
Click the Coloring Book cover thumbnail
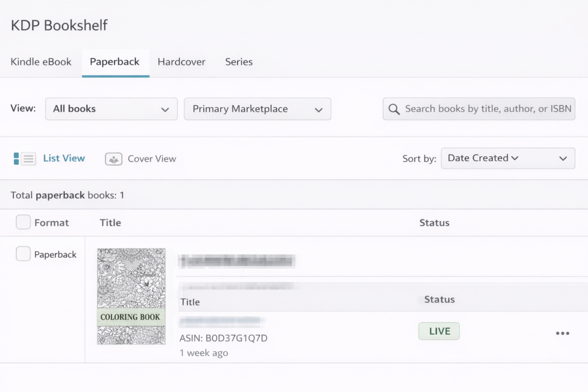point(131,296)
